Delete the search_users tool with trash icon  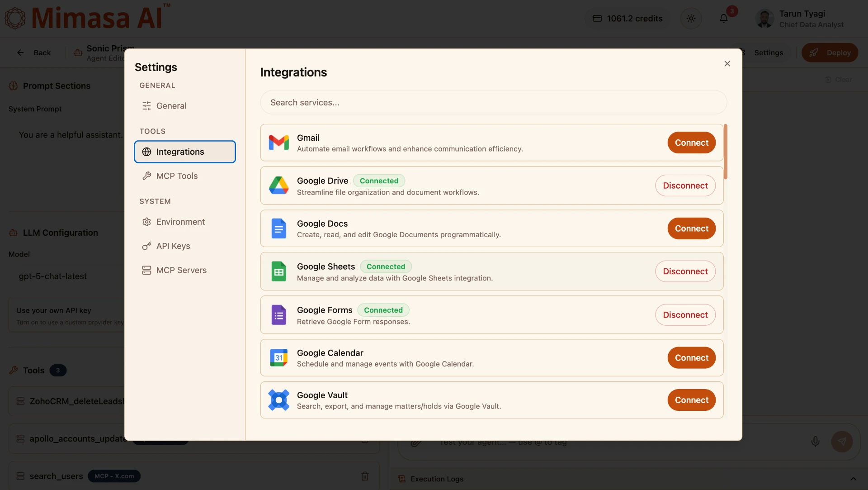coord(365,476)
